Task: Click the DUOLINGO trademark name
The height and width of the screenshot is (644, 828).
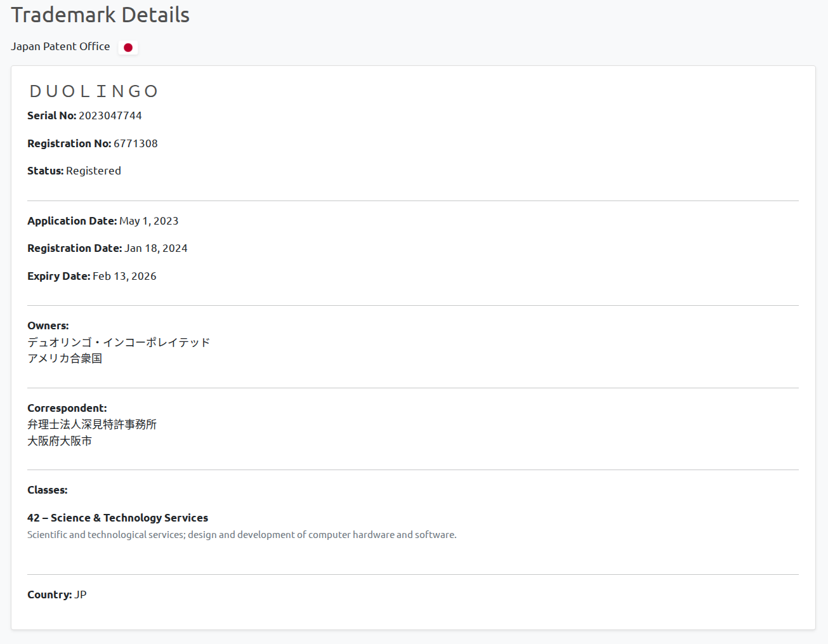Action: [94, 91]
